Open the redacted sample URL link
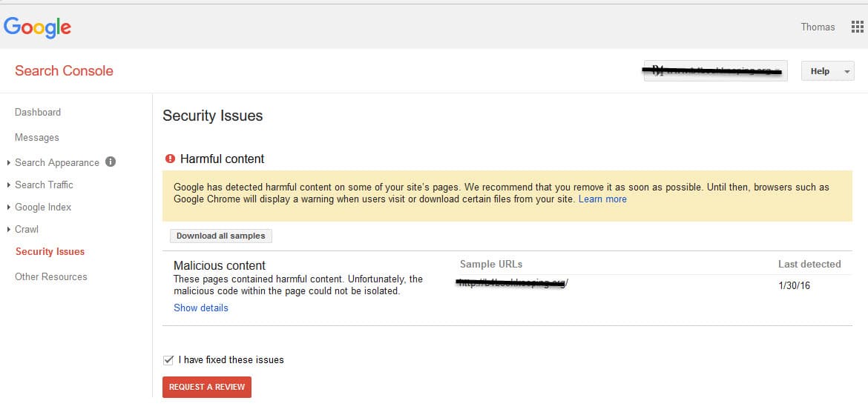 pyautogui.click(x=513, y=283)
